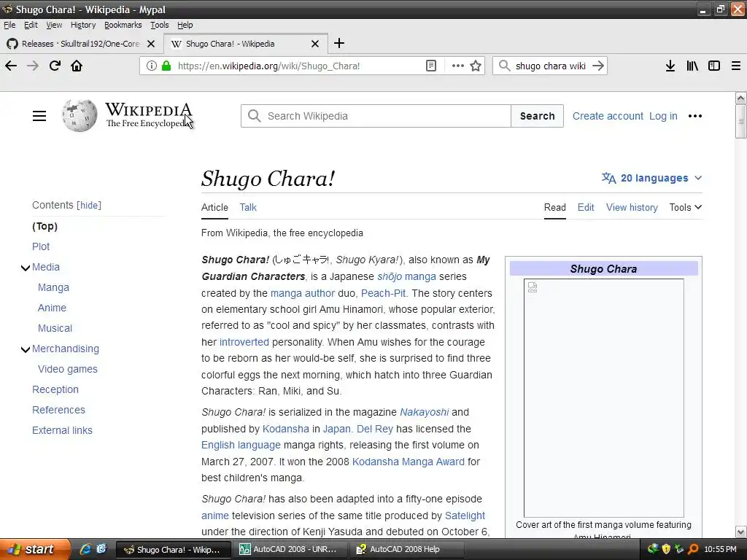Open the Edit menu
This screenshot has width=747, height=560.
pos(31,25)
